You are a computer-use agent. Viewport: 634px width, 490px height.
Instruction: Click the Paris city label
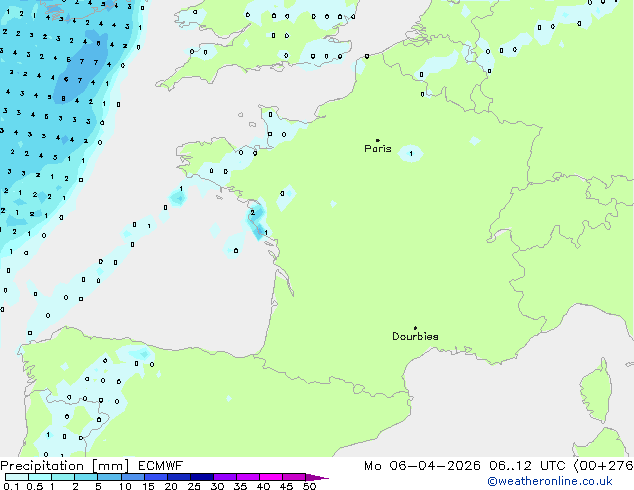[378, 149]
